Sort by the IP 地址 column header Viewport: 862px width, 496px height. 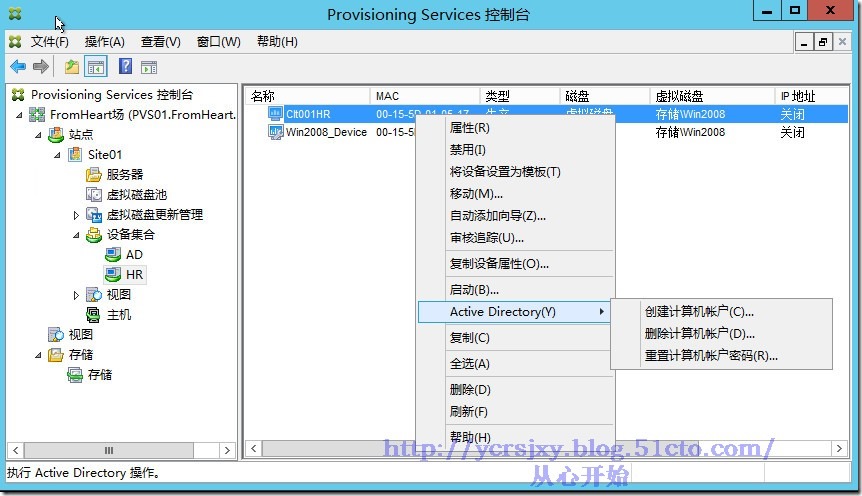(x=811, y=96)
